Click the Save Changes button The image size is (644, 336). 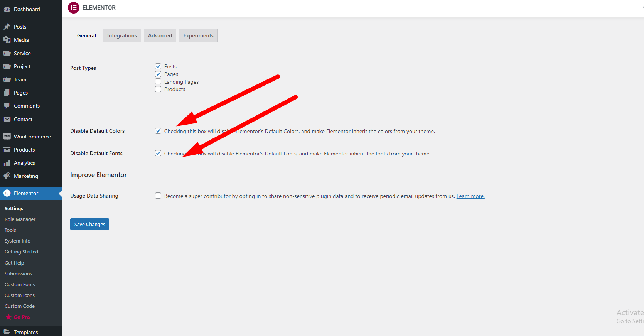coord(89,224)
